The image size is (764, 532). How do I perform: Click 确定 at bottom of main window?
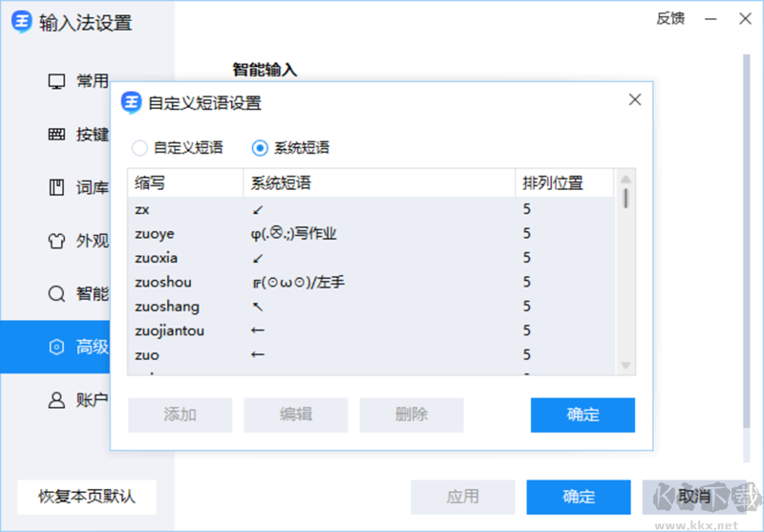tap(579, 497)
